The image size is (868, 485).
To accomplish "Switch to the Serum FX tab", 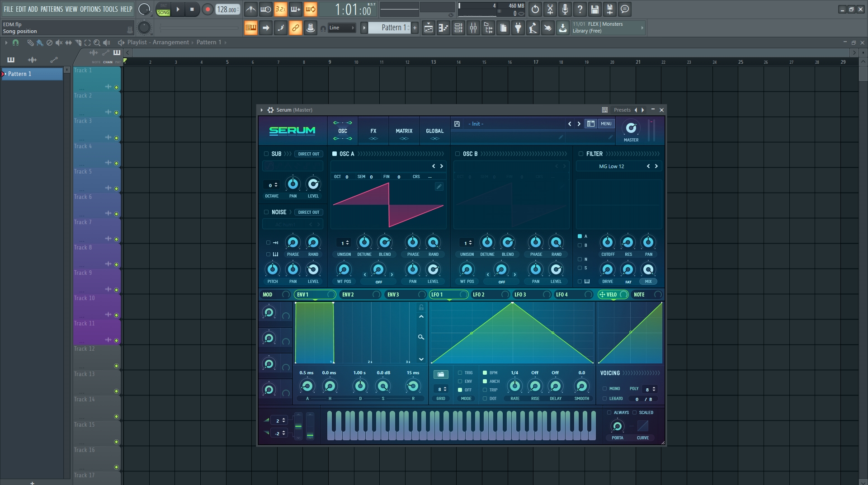I will coord(373,131).
